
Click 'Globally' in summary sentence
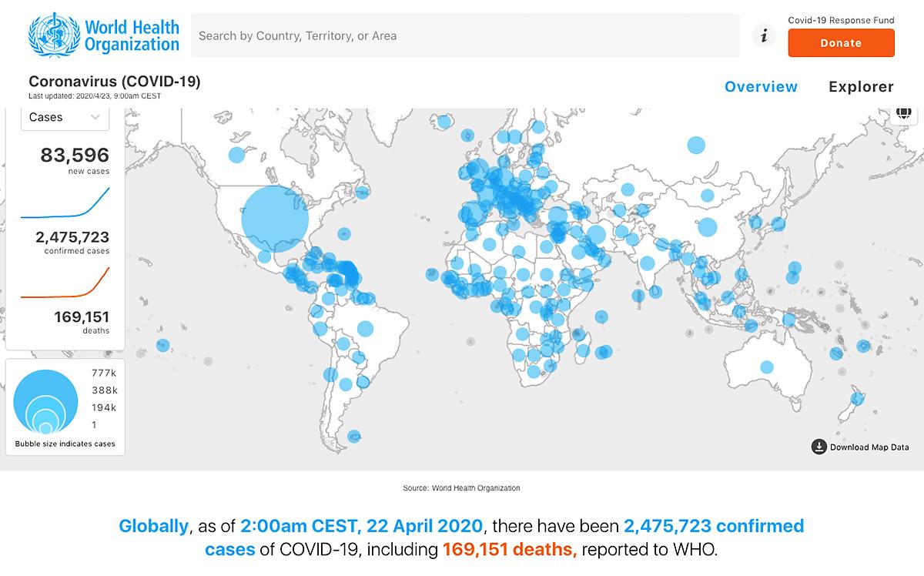pos(153,527)
